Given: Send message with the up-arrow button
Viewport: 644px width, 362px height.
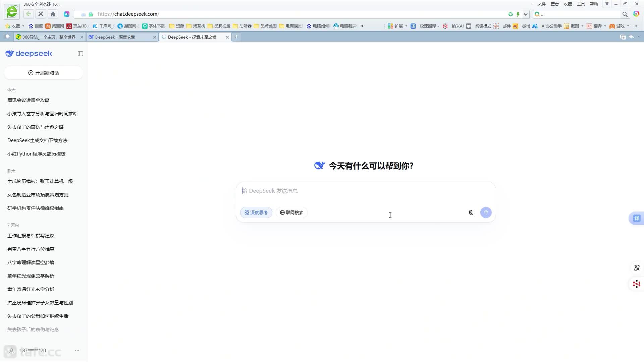Looking at the screenshot, I should pos(486,213).
